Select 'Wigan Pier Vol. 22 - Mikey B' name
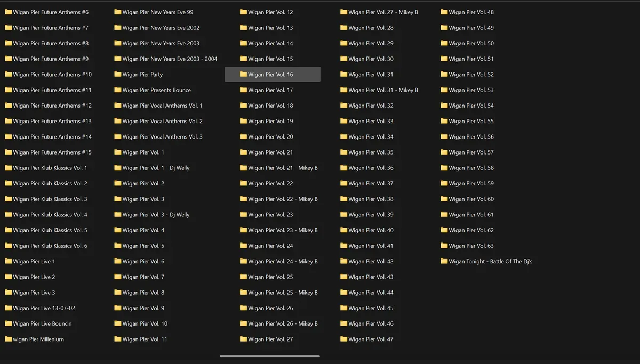This screenshot has height=364, width=640. point(283,199)
